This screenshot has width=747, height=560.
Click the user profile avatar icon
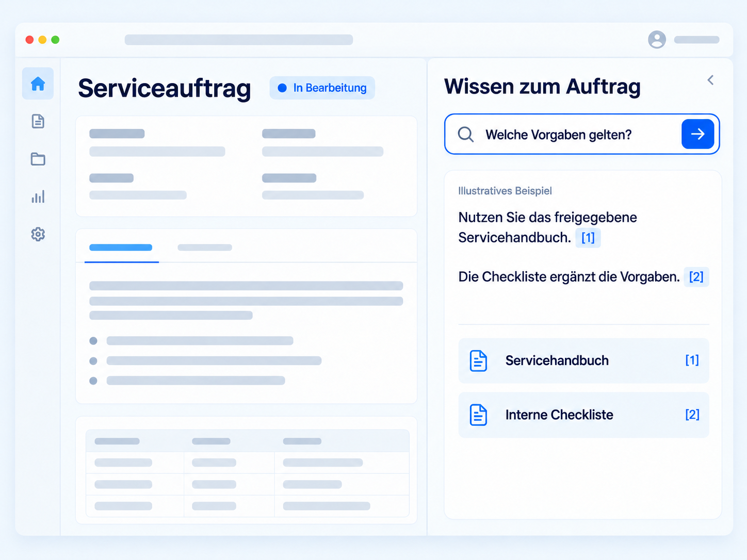657,40
